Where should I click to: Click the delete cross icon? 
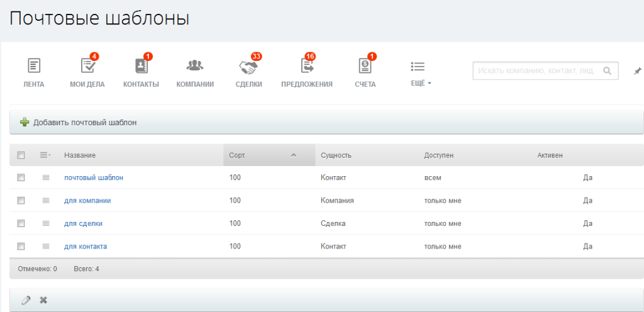[43, 300]
